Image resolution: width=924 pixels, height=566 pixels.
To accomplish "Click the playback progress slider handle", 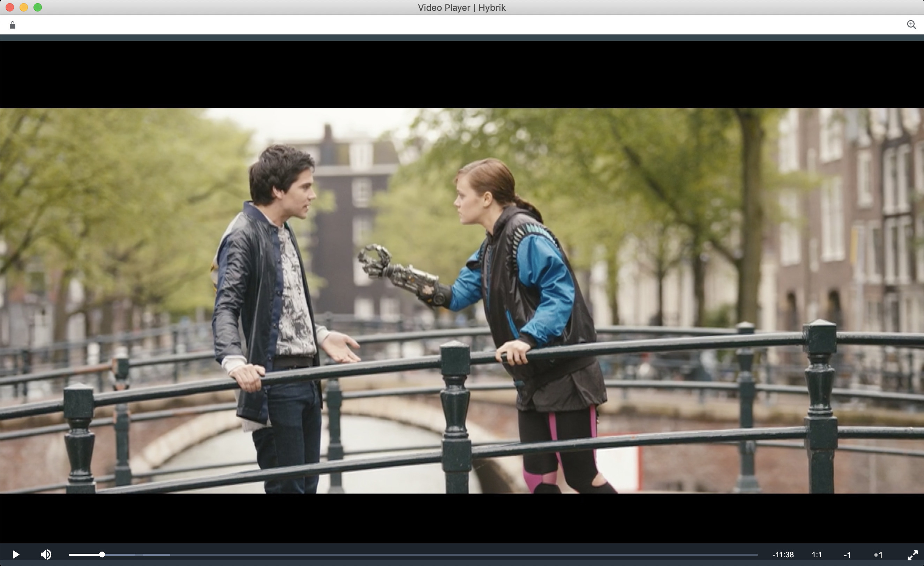I will [x=102, y=554].
